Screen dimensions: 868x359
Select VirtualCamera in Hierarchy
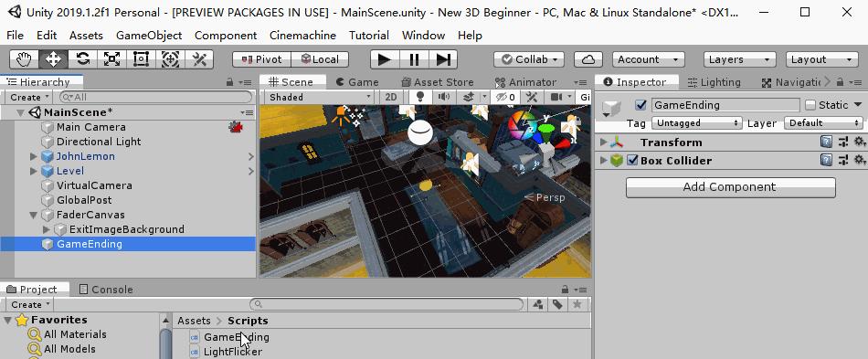click(94, 185)
